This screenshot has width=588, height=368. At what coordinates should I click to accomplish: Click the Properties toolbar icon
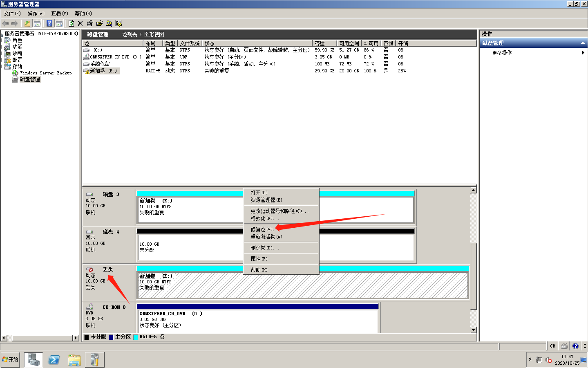tap(90, 23)
